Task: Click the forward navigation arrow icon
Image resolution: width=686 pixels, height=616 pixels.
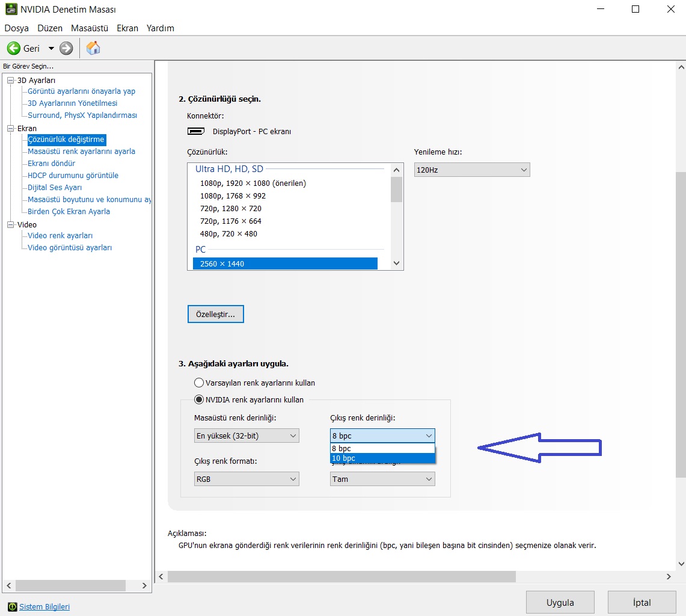Action: coord(66,48)
